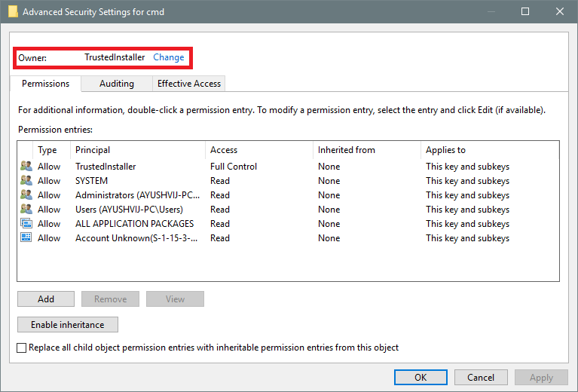
Task: Click the Change owner link
Action: [x=169, y=57]
